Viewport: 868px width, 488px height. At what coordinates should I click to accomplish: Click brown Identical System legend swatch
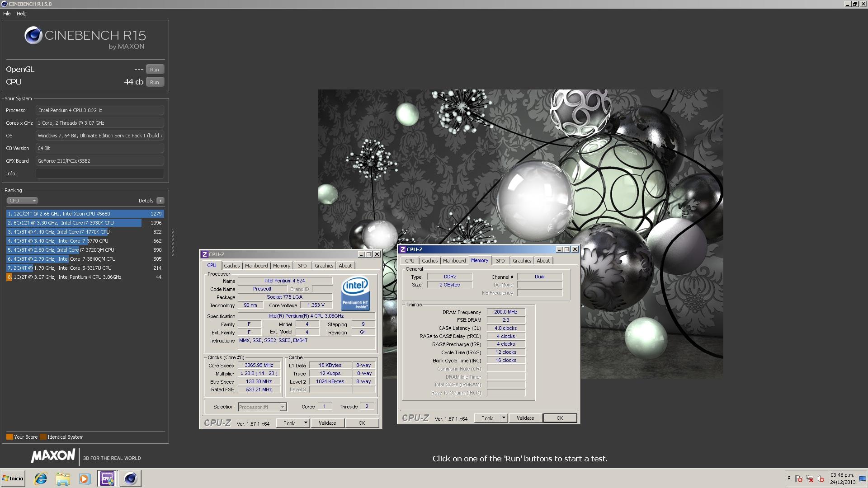click(x=43, y=437)
